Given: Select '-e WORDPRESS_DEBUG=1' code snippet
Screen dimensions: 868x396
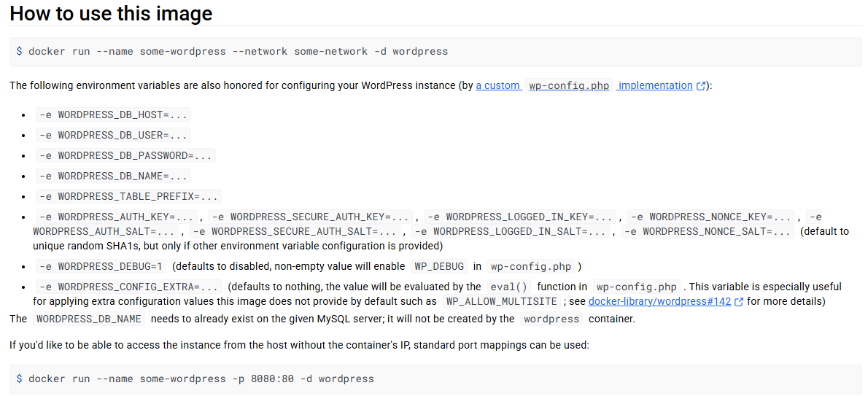Looking at the screenshot, I should tap(101, 266).
